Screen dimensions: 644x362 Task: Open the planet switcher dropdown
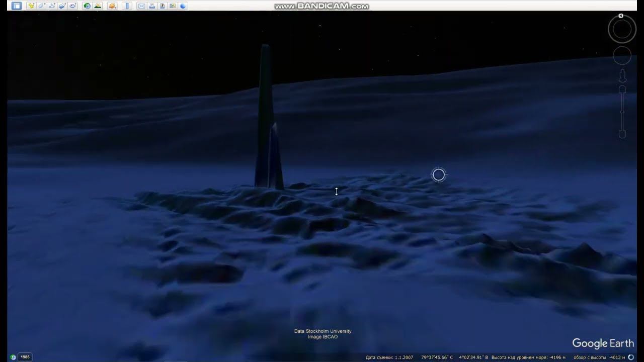point(112,6)
